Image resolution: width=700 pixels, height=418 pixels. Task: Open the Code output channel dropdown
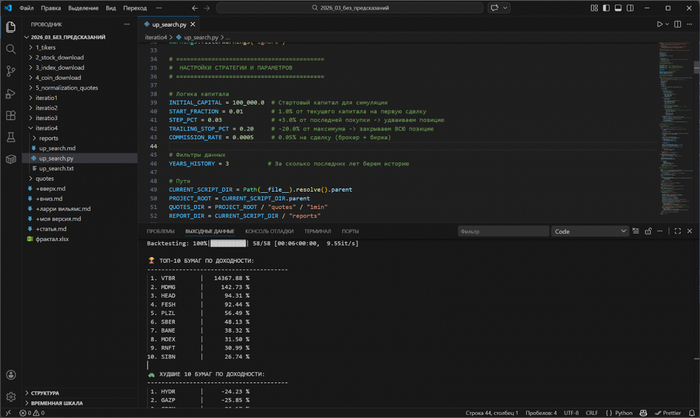coord(590,231)
